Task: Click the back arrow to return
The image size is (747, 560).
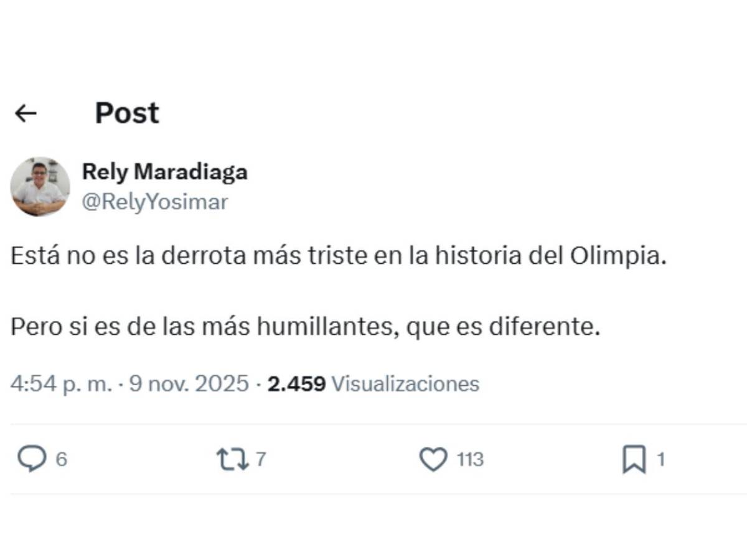Action: (25, 112)
